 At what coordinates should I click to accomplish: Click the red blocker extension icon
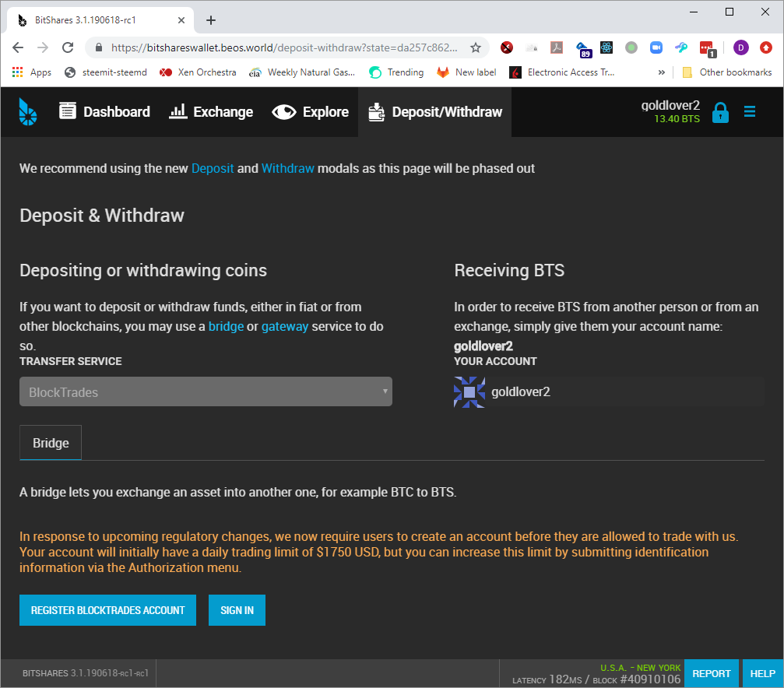[x=507, y=47]
